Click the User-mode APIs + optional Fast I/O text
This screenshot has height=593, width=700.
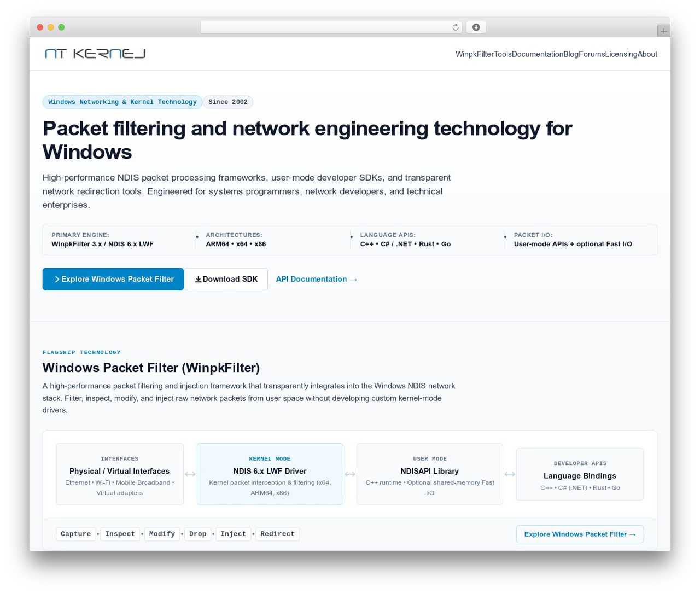573,244
